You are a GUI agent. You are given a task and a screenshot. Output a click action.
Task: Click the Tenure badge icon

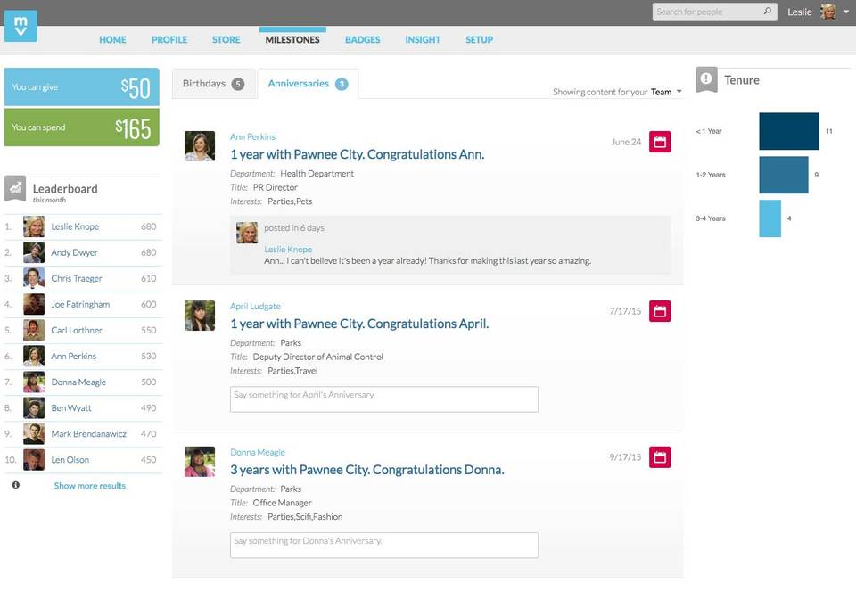(x=705, y=80)
